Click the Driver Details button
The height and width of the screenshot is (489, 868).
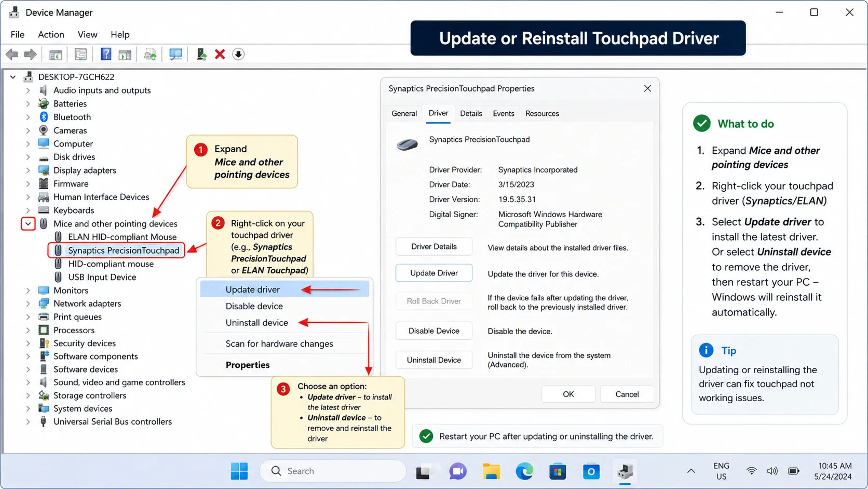(x=434, y=247)
